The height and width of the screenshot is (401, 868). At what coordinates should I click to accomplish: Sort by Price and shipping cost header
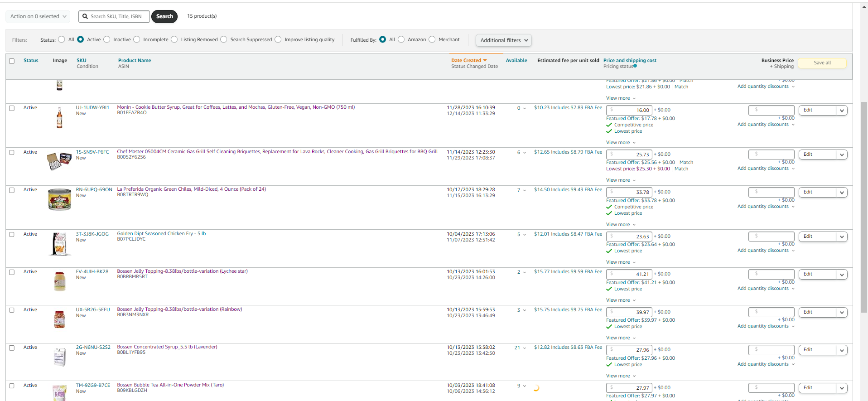click(x=630, y=61)
